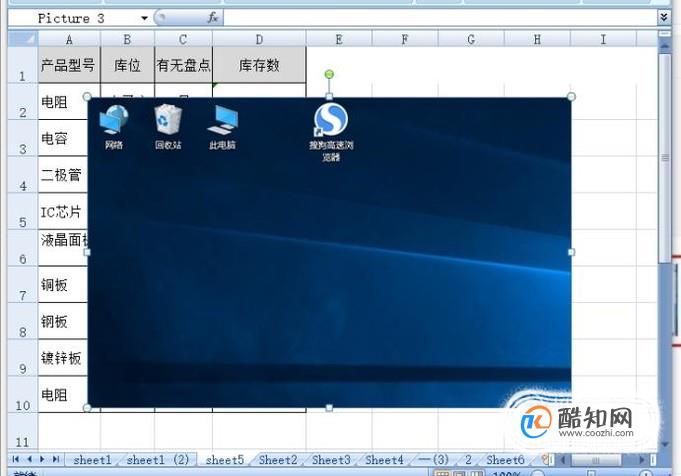
Task: Select column H header
Action: pos(537,40)
